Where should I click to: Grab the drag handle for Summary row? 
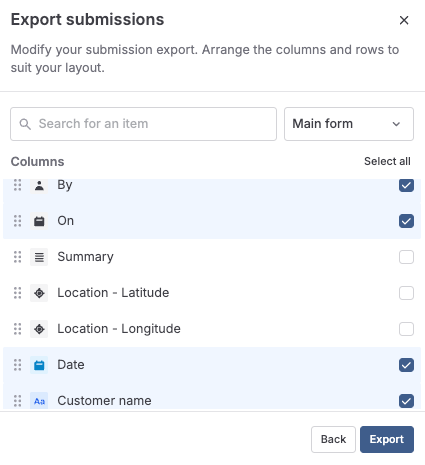tap(17, 257)
